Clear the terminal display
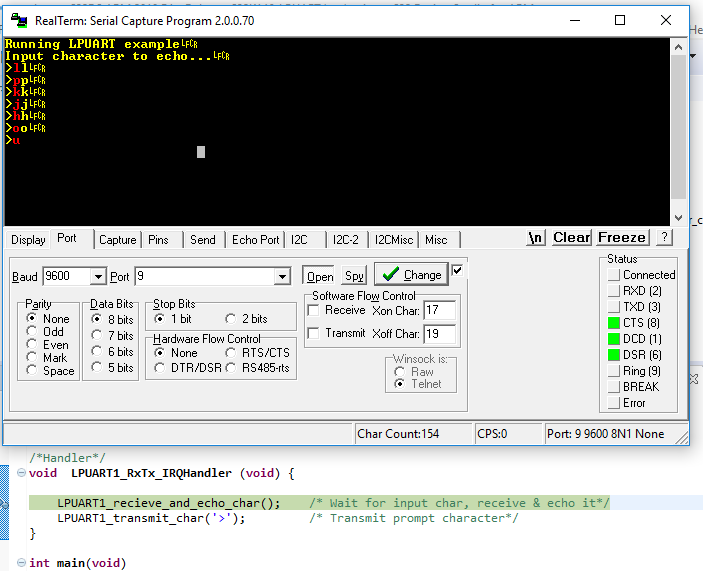Screen dimensions: 703x571 click(x=571, y=238)
